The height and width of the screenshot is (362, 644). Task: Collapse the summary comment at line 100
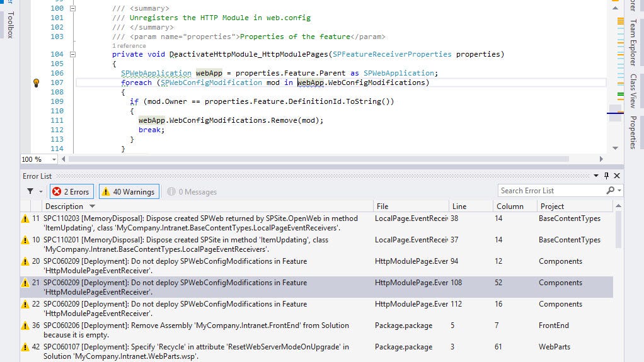[72, 8]
